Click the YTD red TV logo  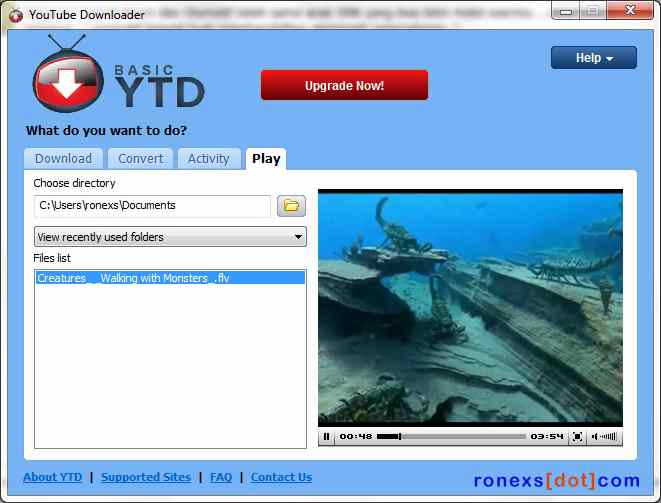point(68,75)
